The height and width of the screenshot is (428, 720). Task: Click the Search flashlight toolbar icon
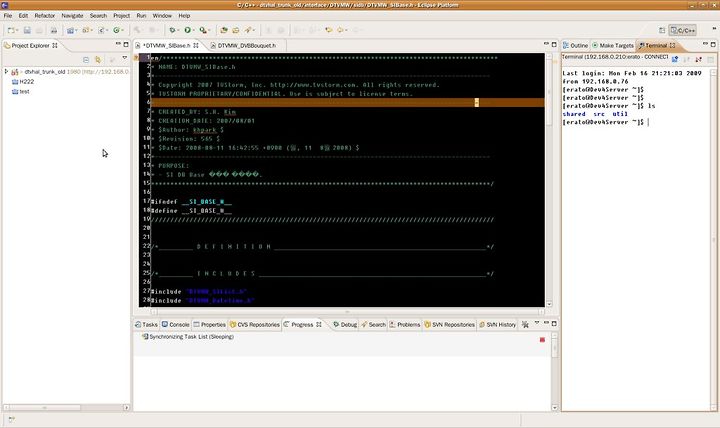pos(248,30)
